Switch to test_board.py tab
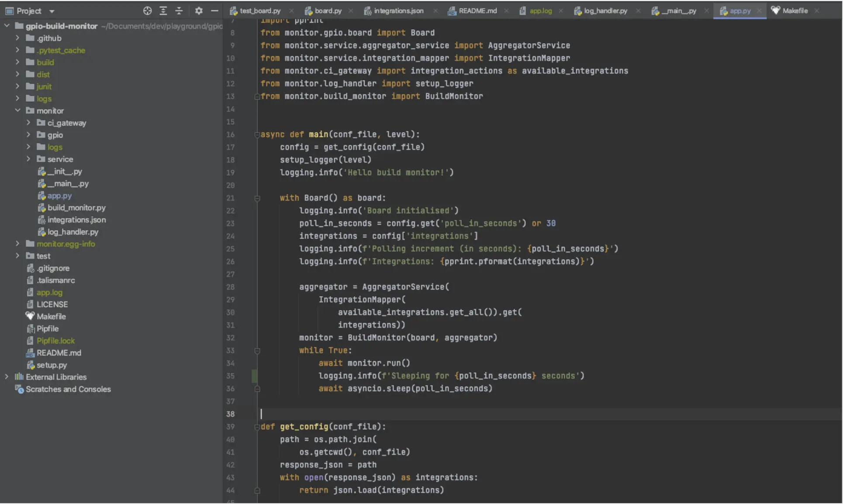 (260, 11)
